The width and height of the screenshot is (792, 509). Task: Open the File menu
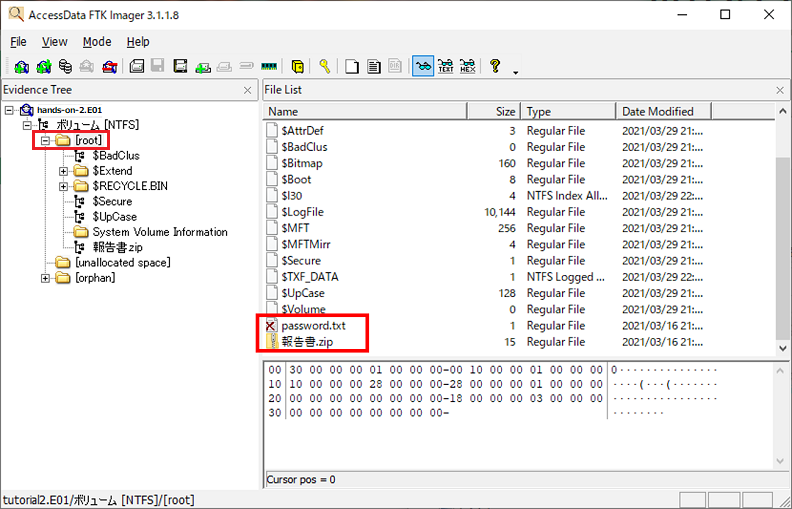tap(18, 42)
